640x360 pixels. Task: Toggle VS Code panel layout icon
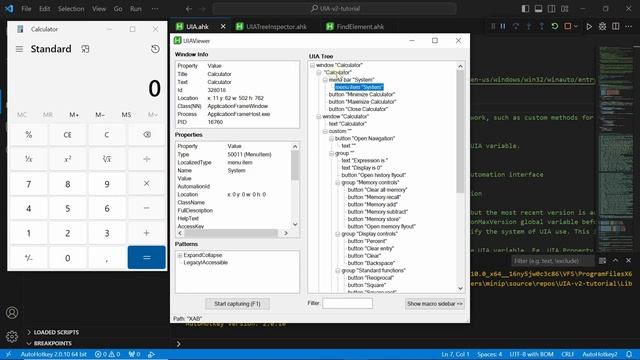(538, 9)
